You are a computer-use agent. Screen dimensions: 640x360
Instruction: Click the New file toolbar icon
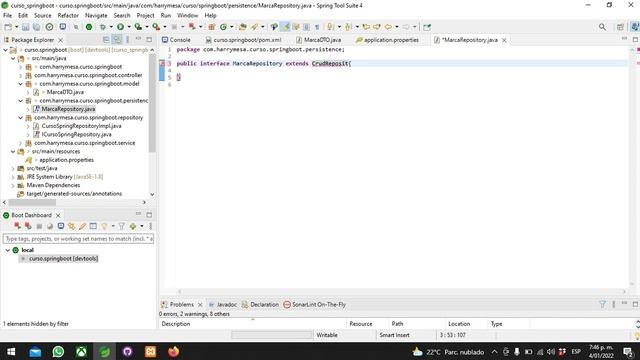pyautogui.click(x=8, y=27)
